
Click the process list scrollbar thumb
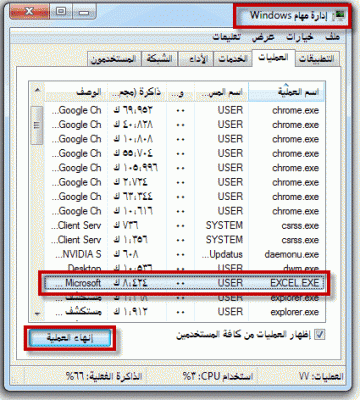[x=37, y=125]
